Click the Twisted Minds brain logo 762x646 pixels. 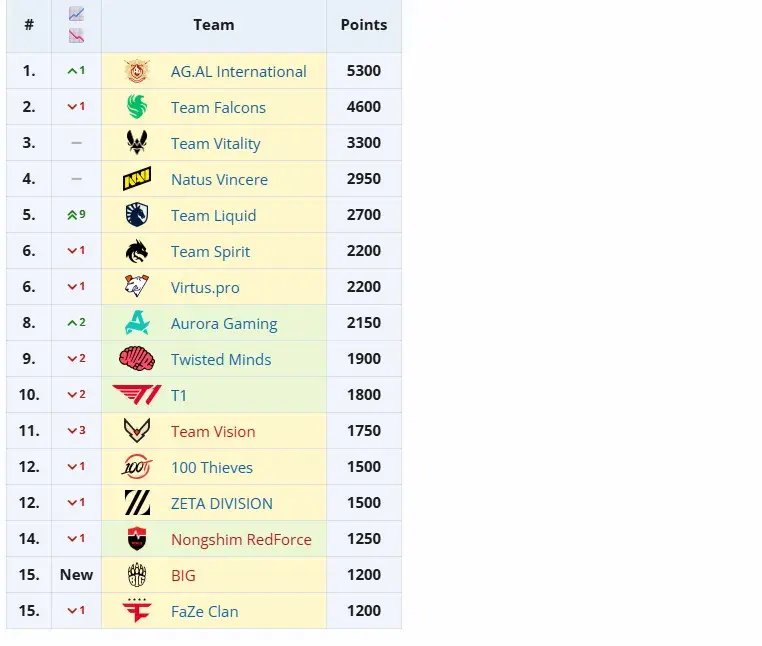137,359
